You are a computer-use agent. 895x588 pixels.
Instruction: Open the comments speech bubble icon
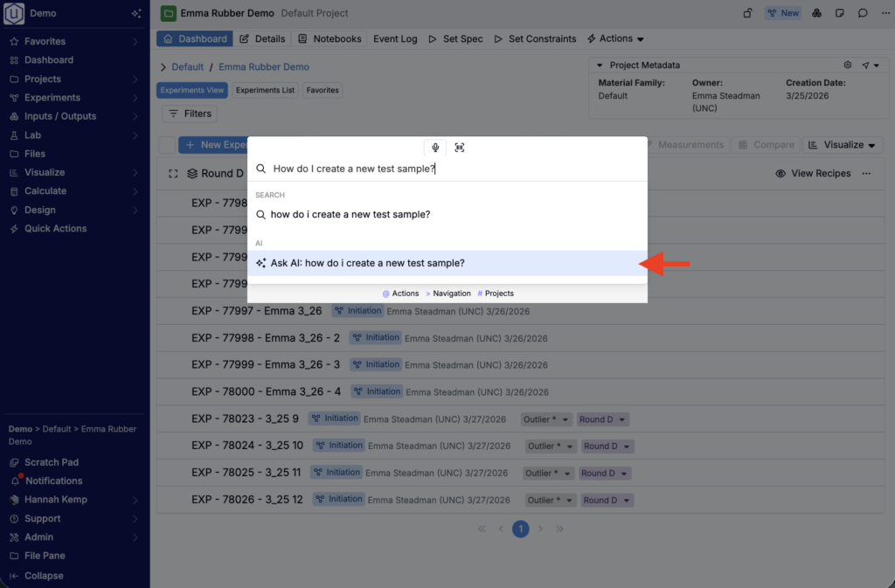click(x=863, y=13)
